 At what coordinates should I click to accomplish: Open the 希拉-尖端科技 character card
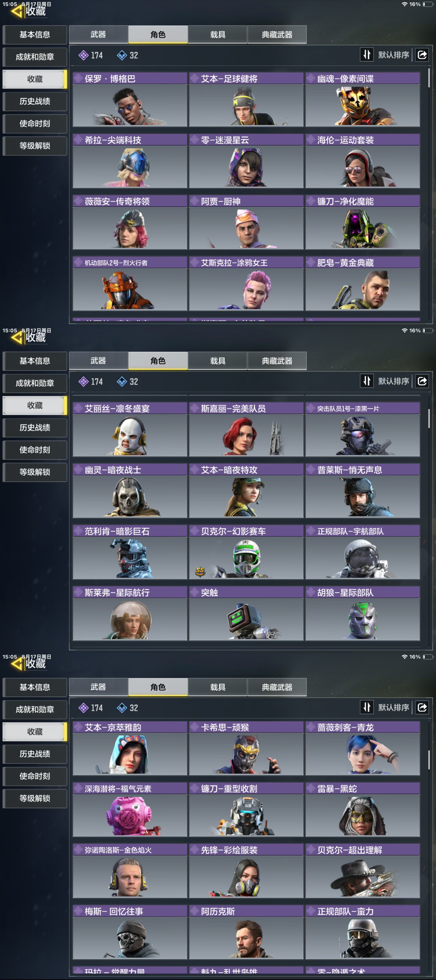tap(130, 161)
